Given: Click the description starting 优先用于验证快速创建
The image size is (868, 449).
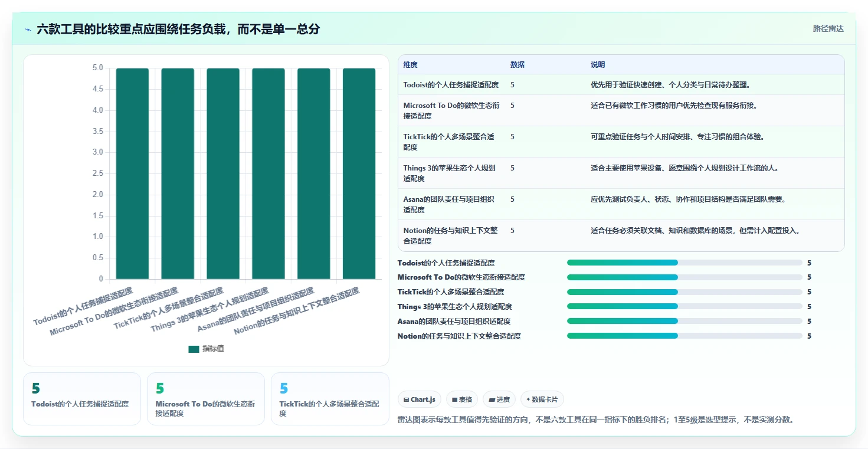Looking at the screenshot, I should coord(670,85).
